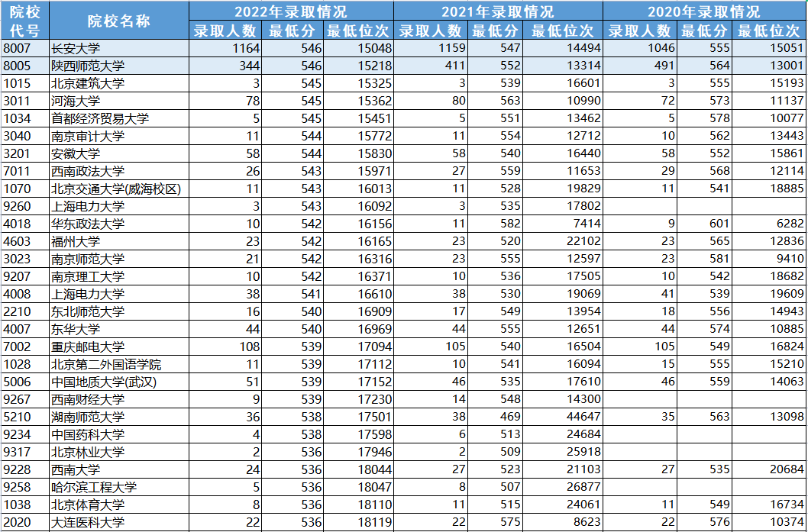The height and width of the screenshot is (532, 808).
Task: Select the 19829 rank cell
Action: click(563, 189)
